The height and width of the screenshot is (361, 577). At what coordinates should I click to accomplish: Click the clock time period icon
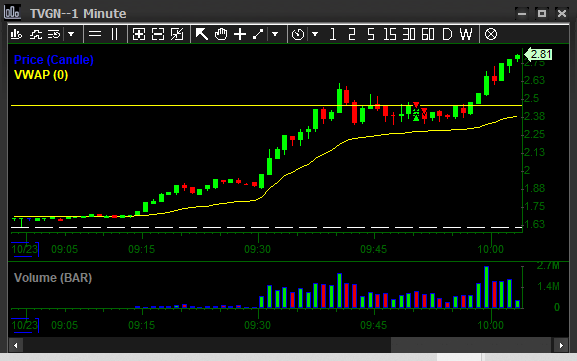[x=298, y=35]
